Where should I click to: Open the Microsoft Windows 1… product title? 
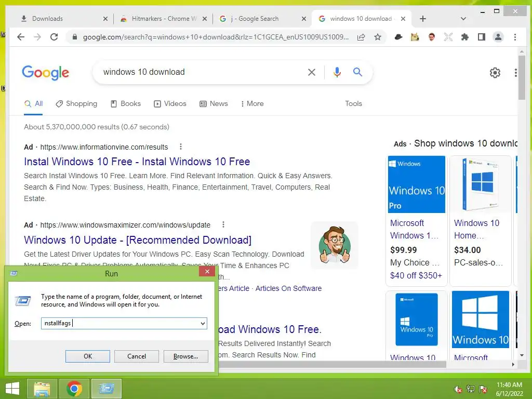415,229
